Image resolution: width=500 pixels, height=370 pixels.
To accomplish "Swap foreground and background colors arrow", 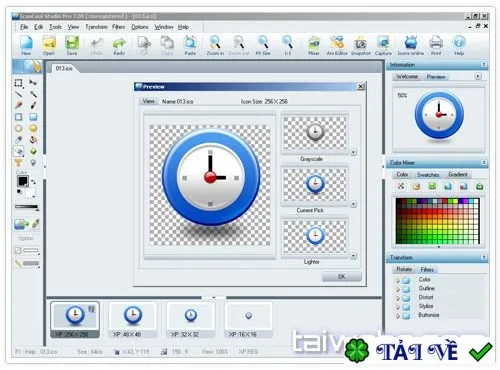I will tap(33, 182).
